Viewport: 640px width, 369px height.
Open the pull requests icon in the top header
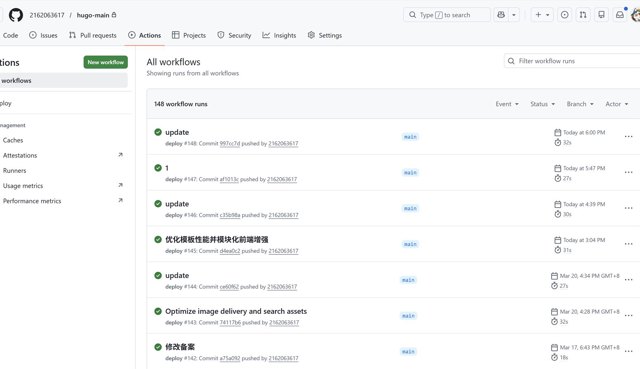tap(583, 15)
